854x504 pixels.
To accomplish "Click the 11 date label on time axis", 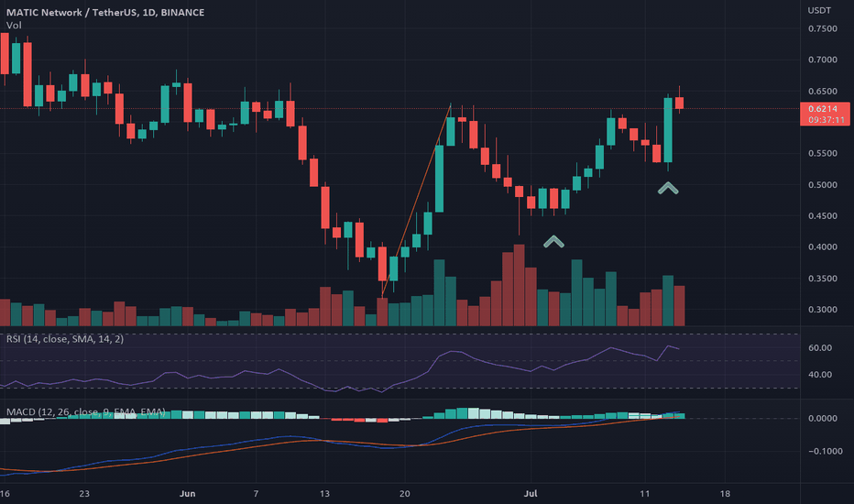I will point(645,494).
